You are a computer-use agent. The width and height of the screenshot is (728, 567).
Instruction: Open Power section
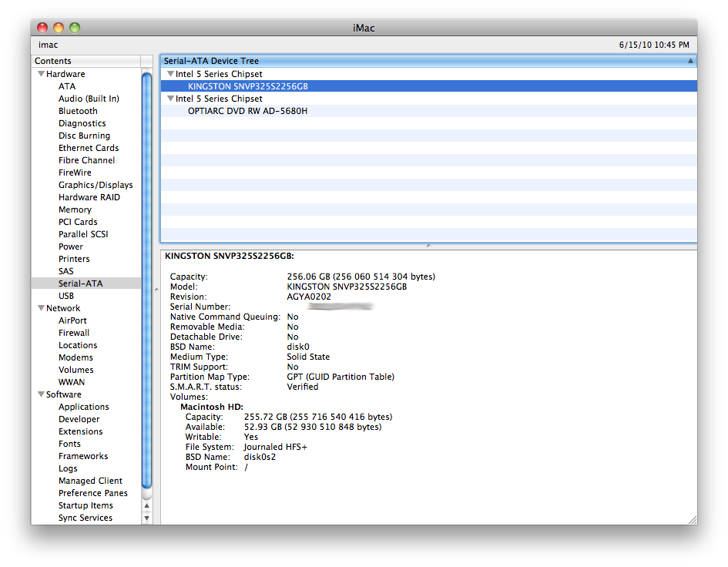(71, 247)
